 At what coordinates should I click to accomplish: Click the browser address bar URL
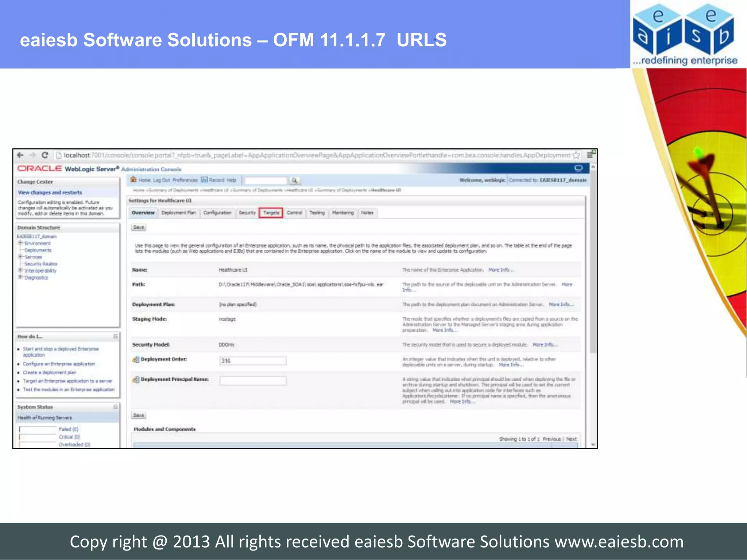(317, 155)
